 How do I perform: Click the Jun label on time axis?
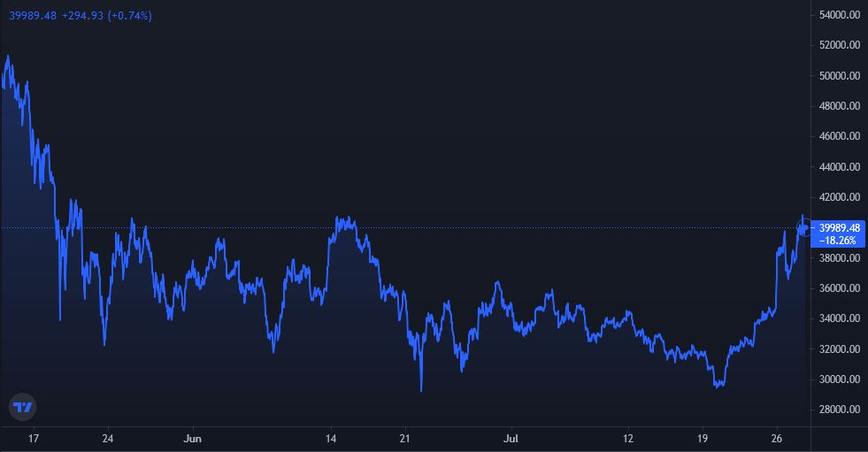192,439
